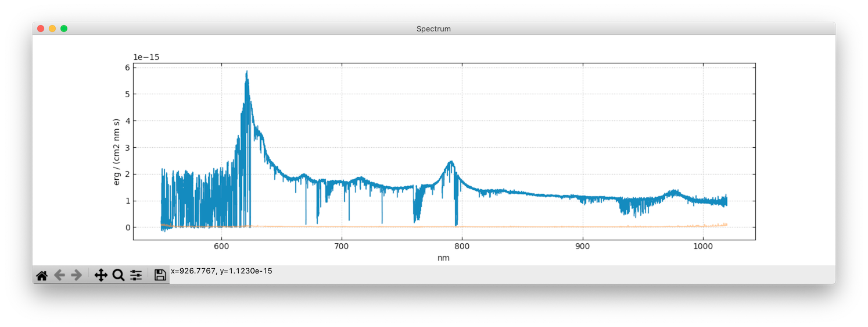The width and height of the screenshot is (868, 327).
Task: Click the tallest spectrum peak near 620 nm
Action: coord(247,72)
